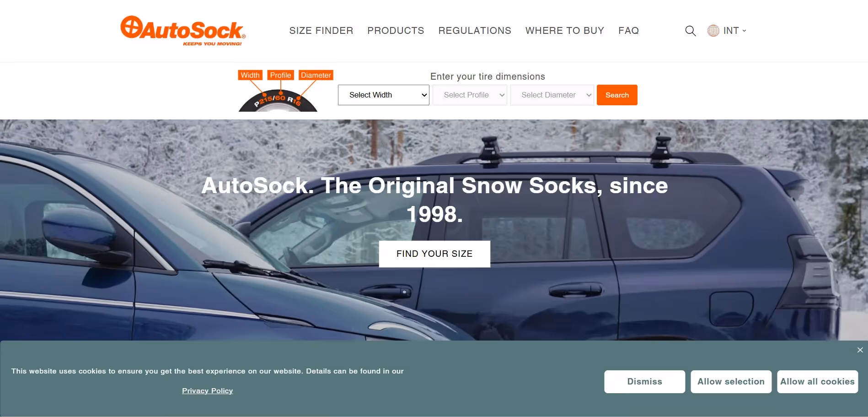
Task: Click Allow all cookies
Action: coord(817,381)
